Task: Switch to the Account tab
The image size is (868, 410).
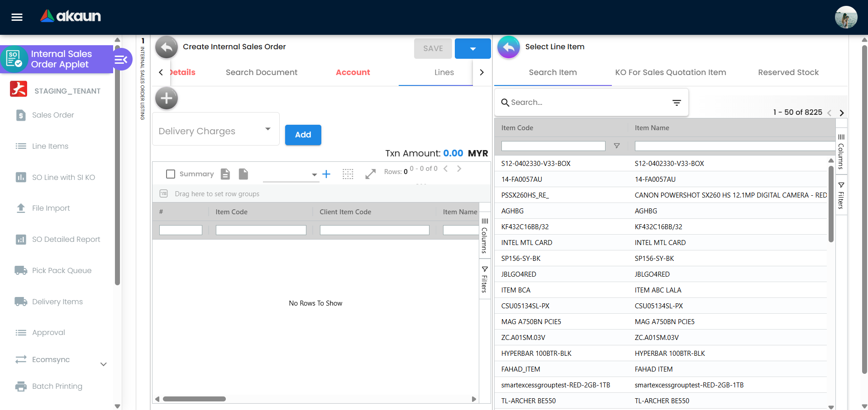Action: tap(353, 72)
